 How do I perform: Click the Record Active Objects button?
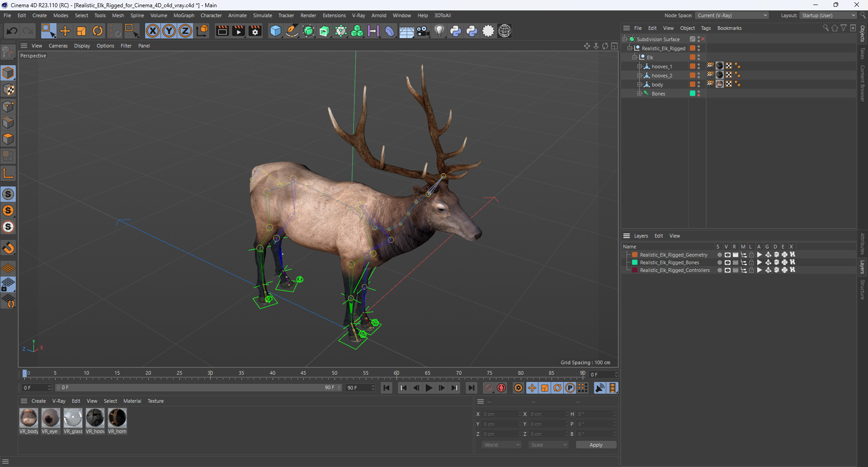(x=489, y=388)
